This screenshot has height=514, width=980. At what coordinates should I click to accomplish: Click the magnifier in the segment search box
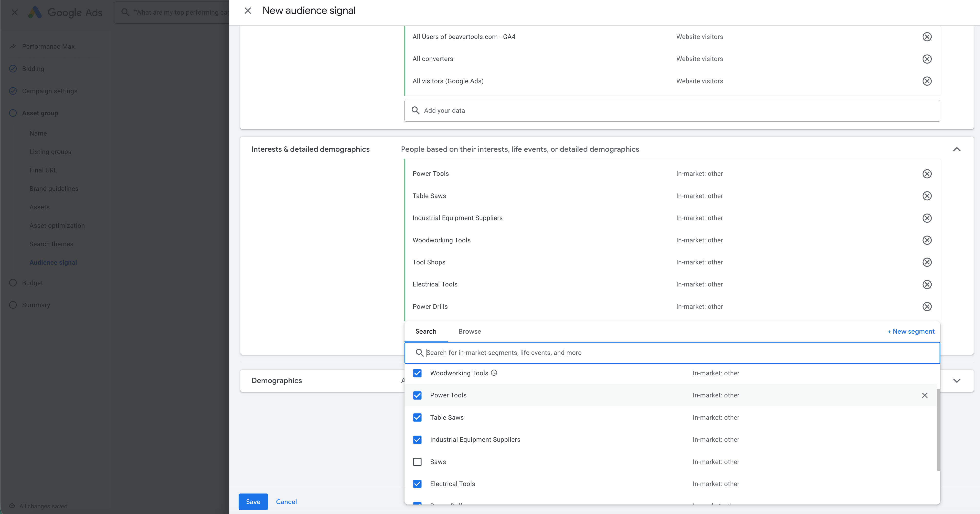(x=419, y=353)
